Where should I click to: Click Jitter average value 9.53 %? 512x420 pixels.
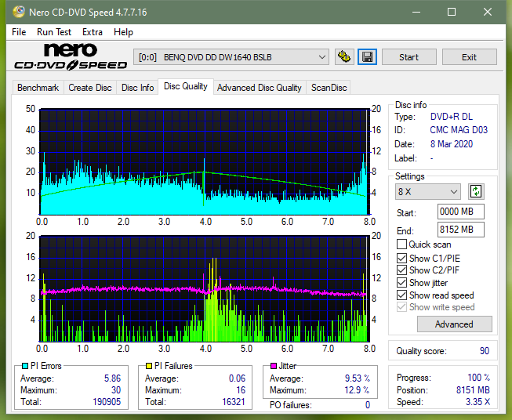pos(358,378)
